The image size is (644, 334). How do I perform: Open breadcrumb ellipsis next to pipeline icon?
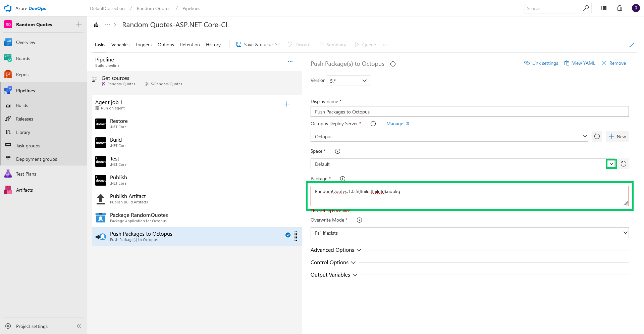107,25
